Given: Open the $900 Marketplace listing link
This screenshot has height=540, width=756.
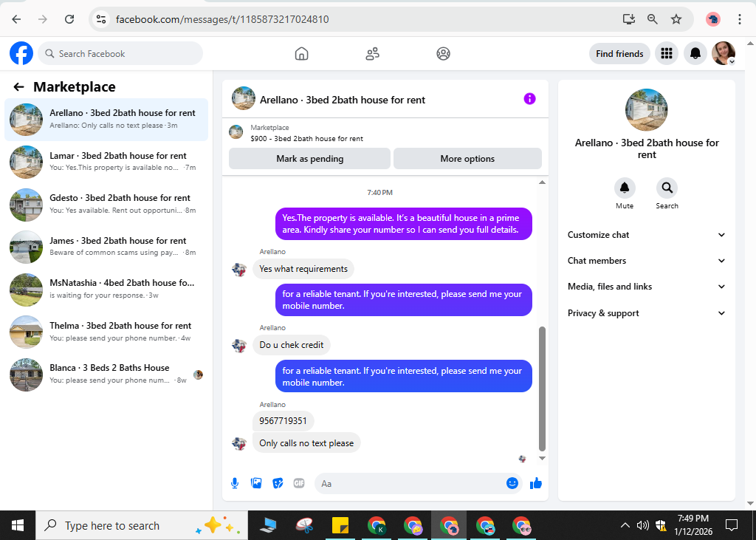Looking at the screenshot, I should (306, 138).
